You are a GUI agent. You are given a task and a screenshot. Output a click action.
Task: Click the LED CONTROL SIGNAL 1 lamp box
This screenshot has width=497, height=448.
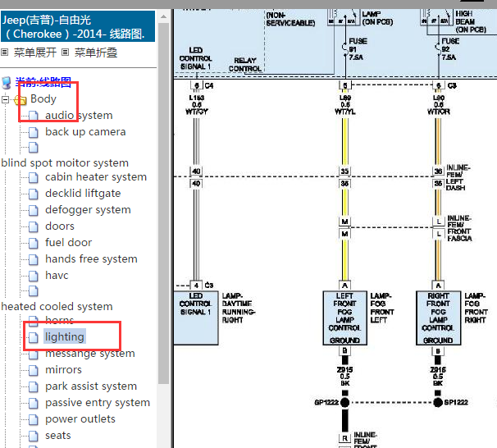[x=196, y=318]
